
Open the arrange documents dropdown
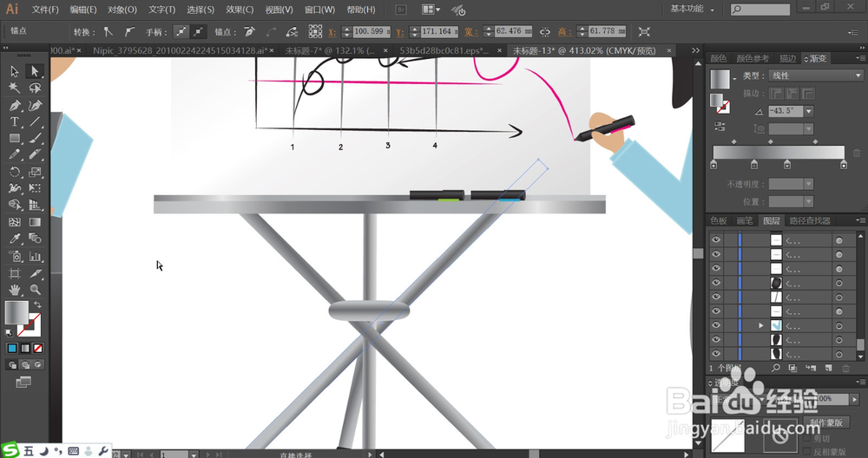(x=431, y=10)
